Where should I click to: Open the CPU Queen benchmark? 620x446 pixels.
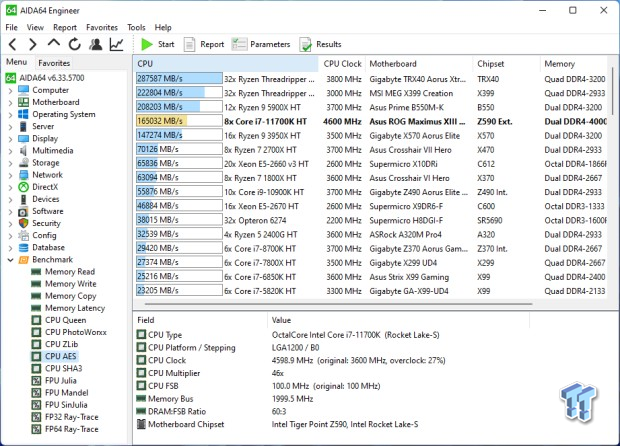pyautogui.click(x=59, y=320)
